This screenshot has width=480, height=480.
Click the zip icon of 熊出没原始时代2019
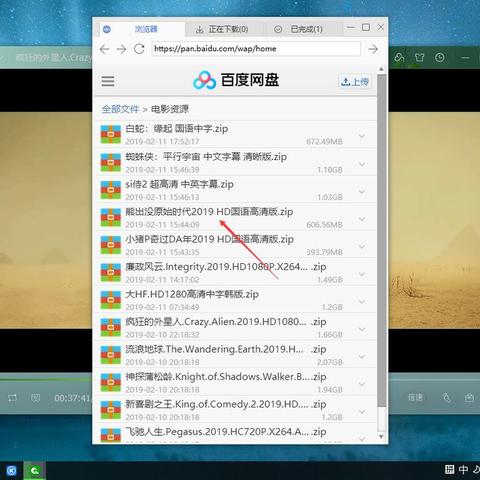(111, 217)
